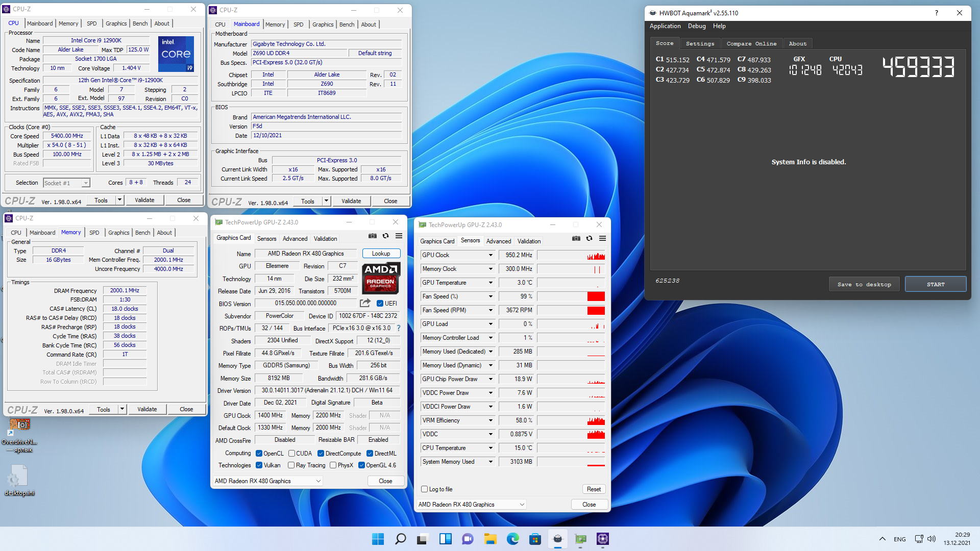Click the Lookup button in GPU-Z
Screen dimensions: 980x551
381,254
